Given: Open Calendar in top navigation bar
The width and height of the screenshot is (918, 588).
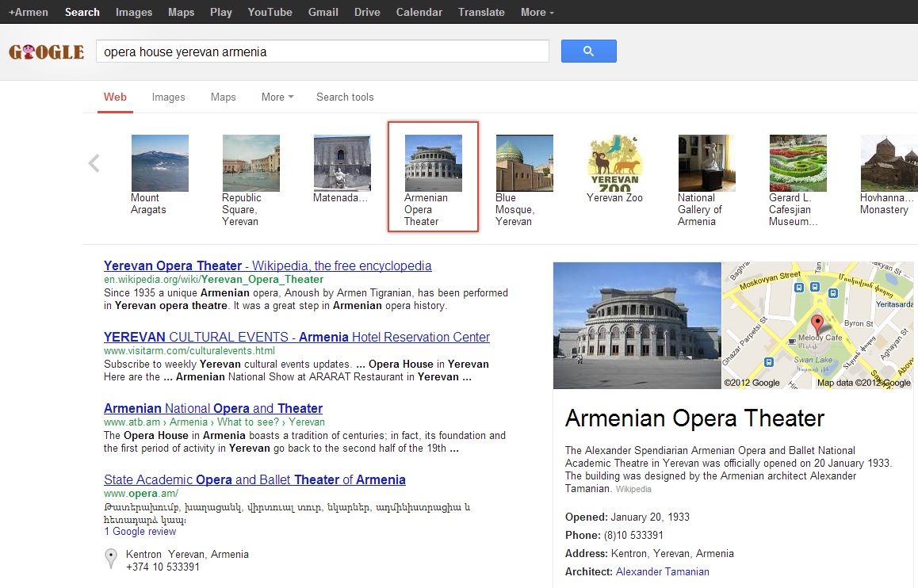Looking at the screenshot, I should click(419, 12).
